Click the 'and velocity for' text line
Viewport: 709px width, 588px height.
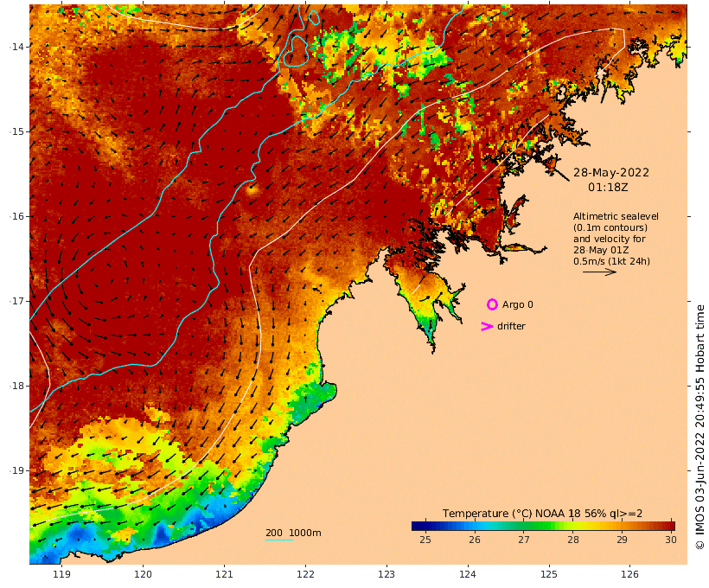[610, 239]
